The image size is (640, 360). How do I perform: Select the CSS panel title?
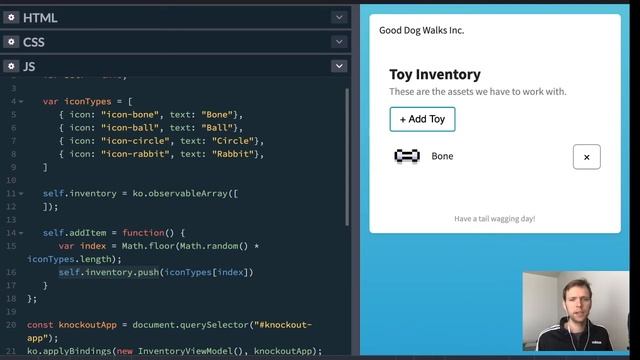[x=34, y=42]
